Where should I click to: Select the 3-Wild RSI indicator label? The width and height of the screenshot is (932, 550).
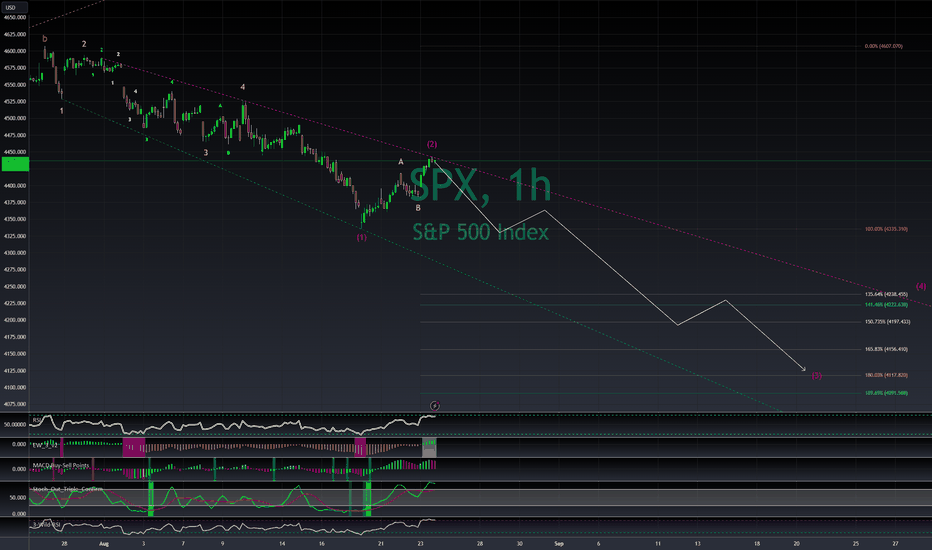(46, 524)
